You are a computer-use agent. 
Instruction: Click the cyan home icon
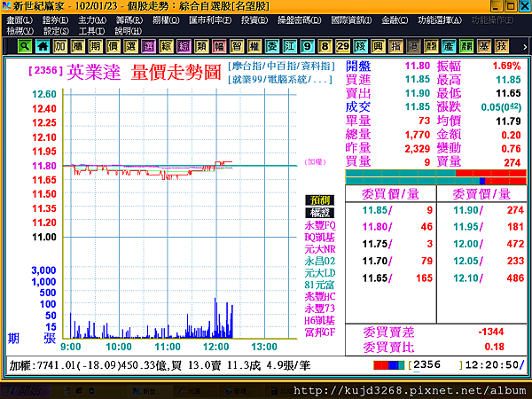pos(43,46)
